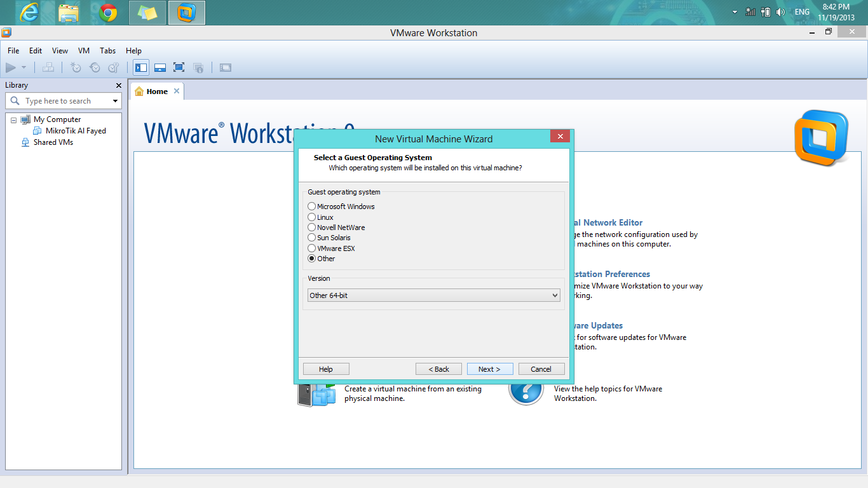Screen dimensions: 868x488
Task: Select the Microsoft Windows radio button
Action: tap(311, 207)
